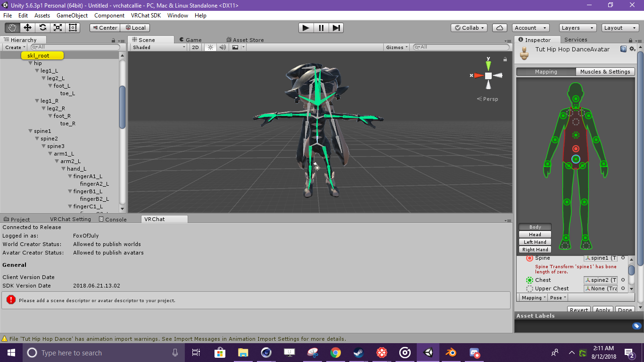The height and width of the screenshot is (362, 644).
Task: Pick object for Spine bone field
Action: pyautogui.click(x=623, y=258)
